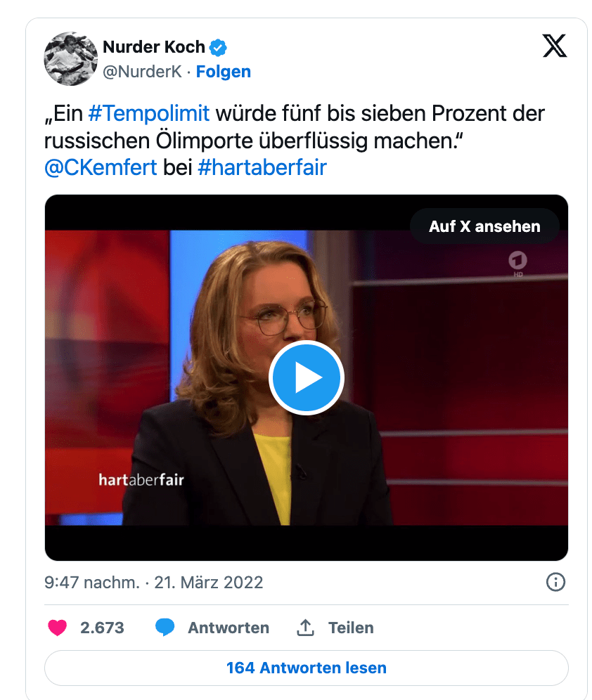The height and width of the screenshot is (700, 592).
Task: Click Auf X ansehen button
Action: tap(484, 226)
